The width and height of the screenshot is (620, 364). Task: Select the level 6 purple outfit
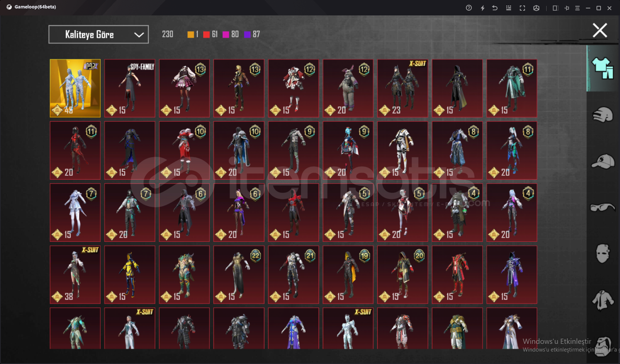pos(239,213)
